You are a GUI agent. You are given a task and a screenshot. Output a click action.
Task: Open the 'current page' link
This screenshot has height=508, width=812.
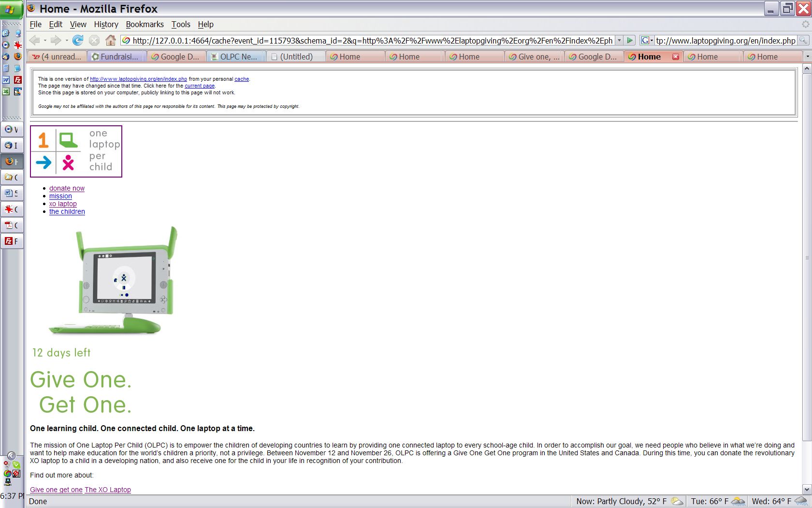point(199,86)
